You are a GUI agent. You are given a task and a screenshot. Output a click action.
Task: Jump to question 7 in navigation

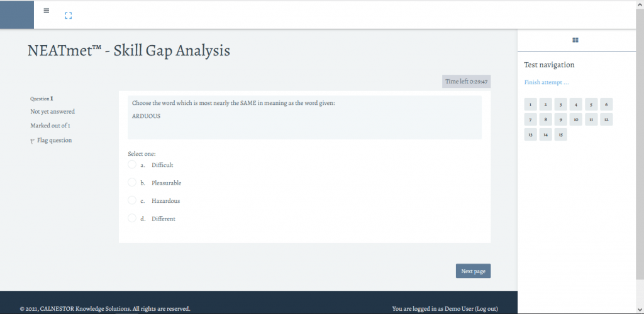coord(531,119)
